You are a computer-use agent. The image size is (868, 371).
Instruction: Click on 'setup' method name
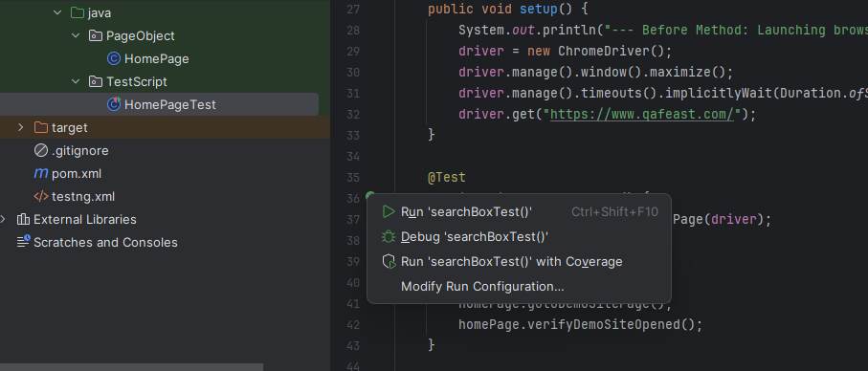[x=539, y=10]
